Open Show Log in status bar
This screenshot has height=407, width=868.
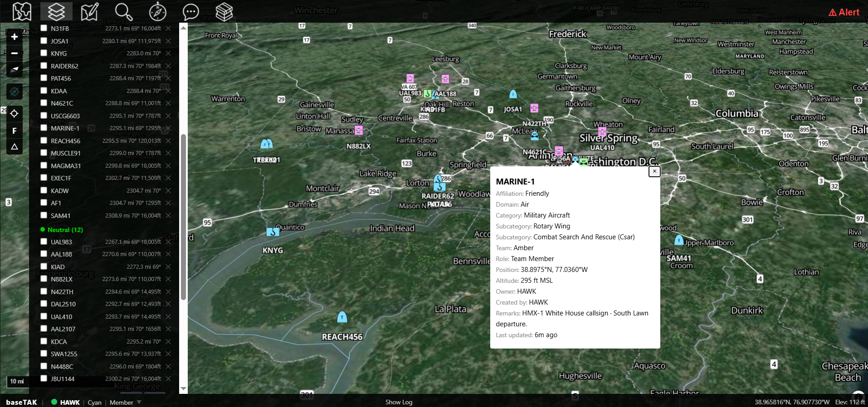pos(399,402)
